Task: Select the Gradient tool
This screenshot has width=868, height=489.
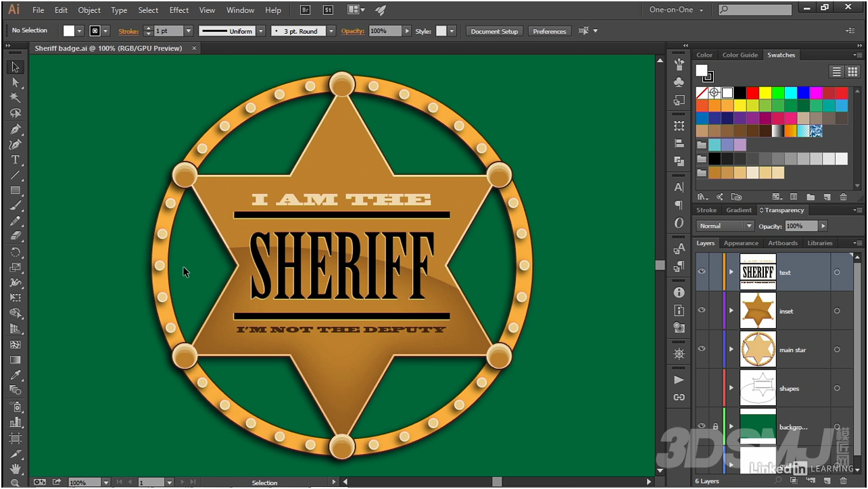Action: coord(15,360)
